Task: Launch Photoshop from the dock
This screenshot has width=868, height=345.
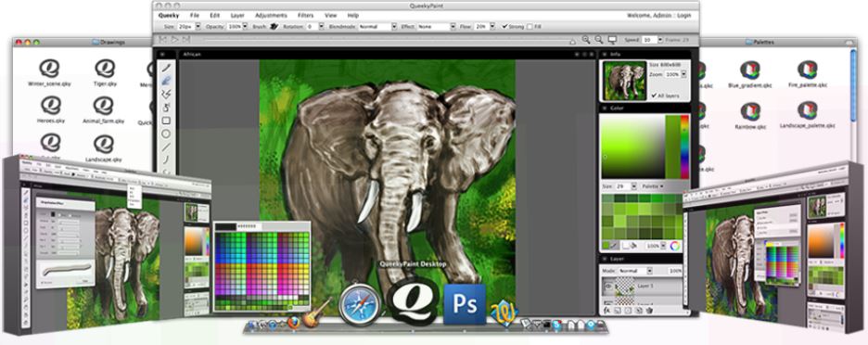Action: 465,304
